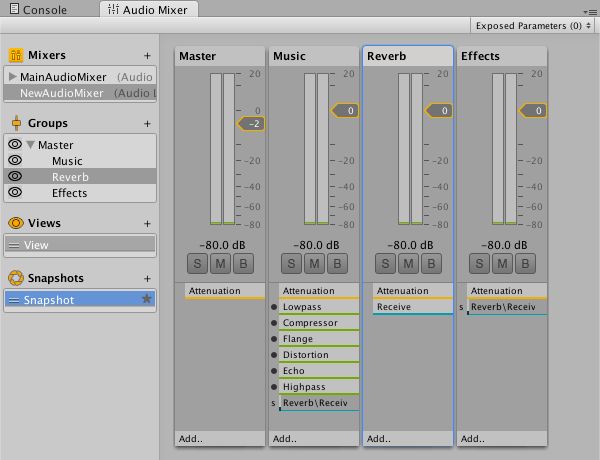
Task: Open Add effect menu on Master strip
Action: pyautogui.click(x=220, y=439)
